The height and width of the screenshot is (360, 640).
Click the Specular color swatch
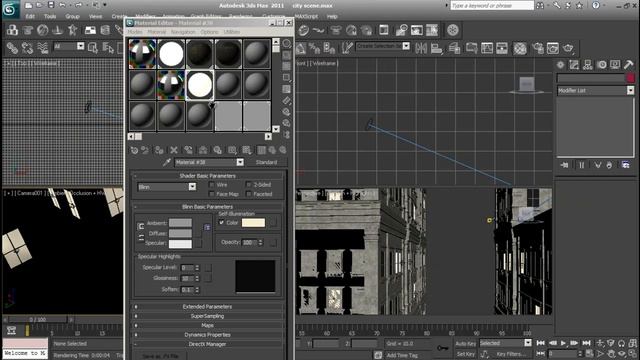click(180, 244)
